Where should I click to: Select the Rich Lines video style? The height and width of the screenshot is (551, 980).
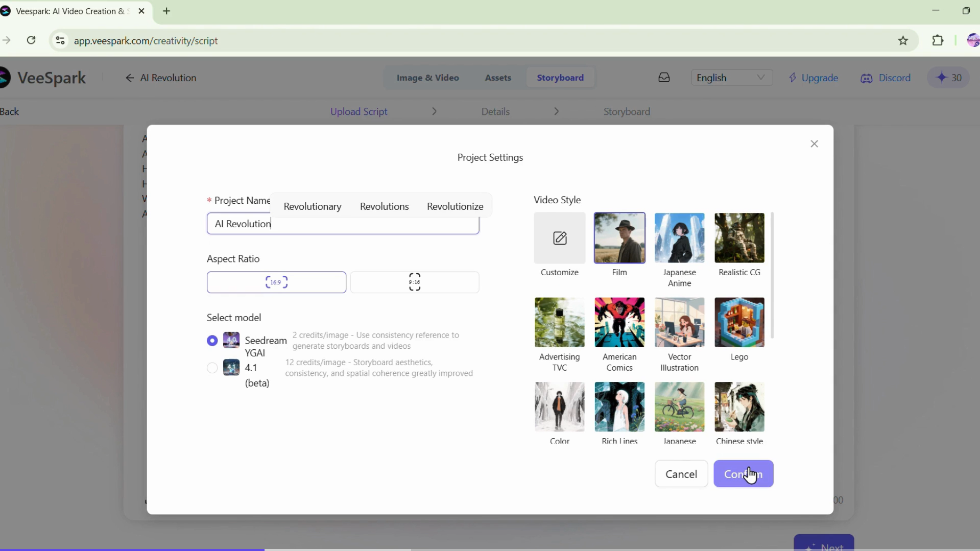point(619,407)
